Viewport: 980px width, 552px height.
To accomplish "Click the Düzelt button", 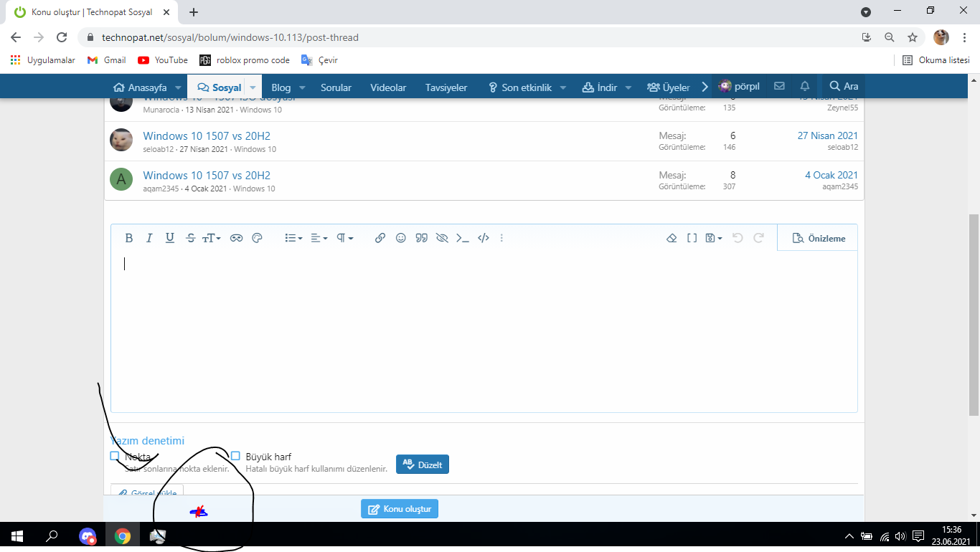I will pyautogui.click(x=423, y=465).
